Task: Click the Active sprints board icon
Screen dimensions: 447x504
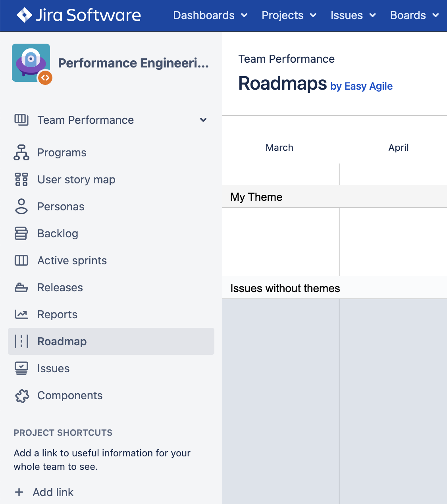Action: pyautogui.click(x=21, y=260)
